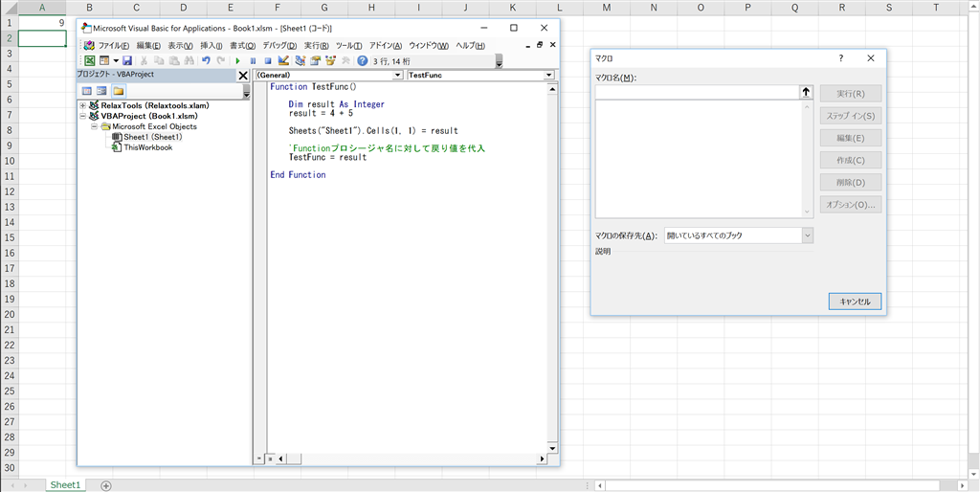Open the ヘルプ(H) menu
Viewport: 980px width, 492px height.
pos(470,46)
